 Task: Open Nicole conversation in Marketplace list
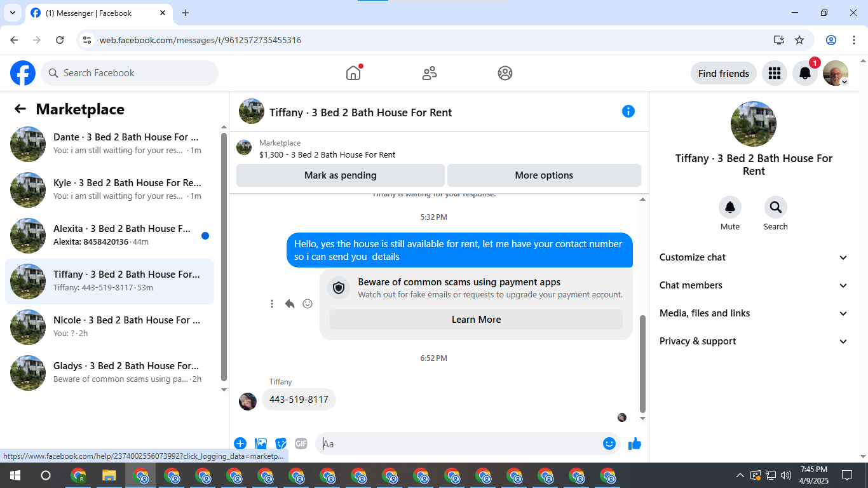point(109,327)
